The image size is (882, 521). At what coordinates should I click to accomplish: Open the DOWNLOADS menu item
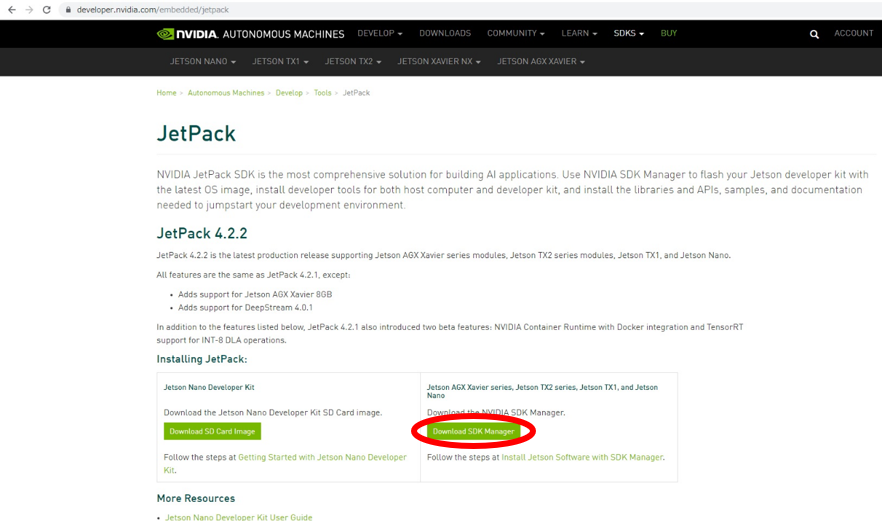pyautogui.click(x=445, y=33)
